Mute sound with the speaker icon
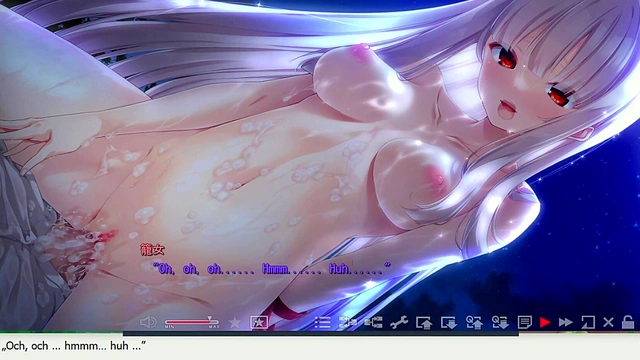Screen dimensions: 640x360 point(148,322)
